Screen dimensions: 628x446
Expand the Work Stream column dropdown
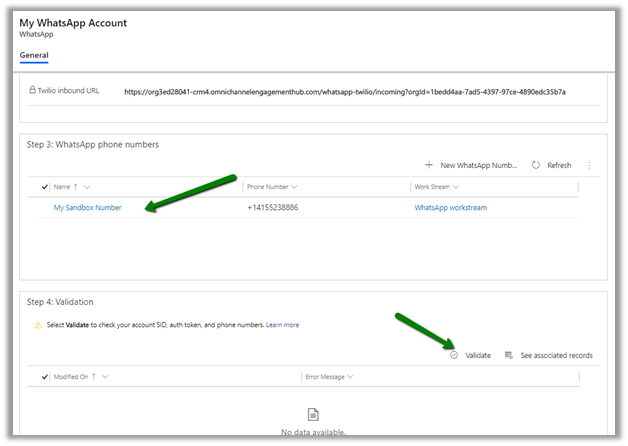pos(461,186)
